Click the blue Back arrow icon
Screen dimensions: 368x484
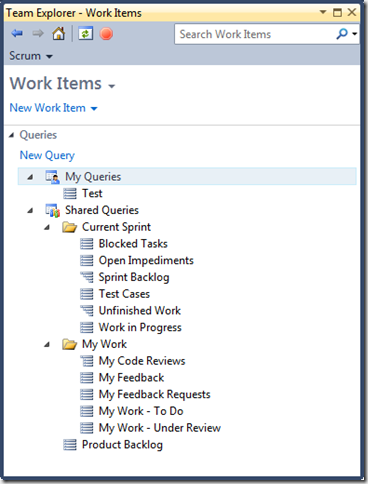(17, 33)
